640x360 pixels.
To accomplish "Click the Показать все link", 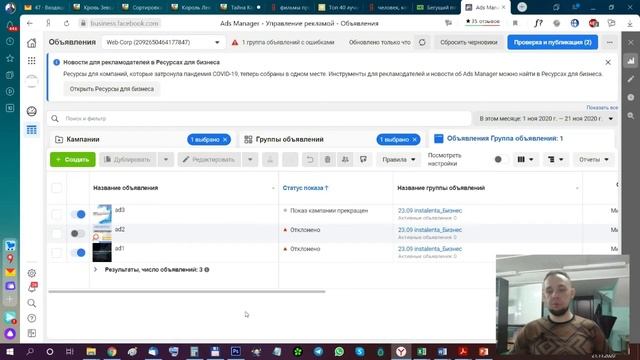I will coord(602,107).
